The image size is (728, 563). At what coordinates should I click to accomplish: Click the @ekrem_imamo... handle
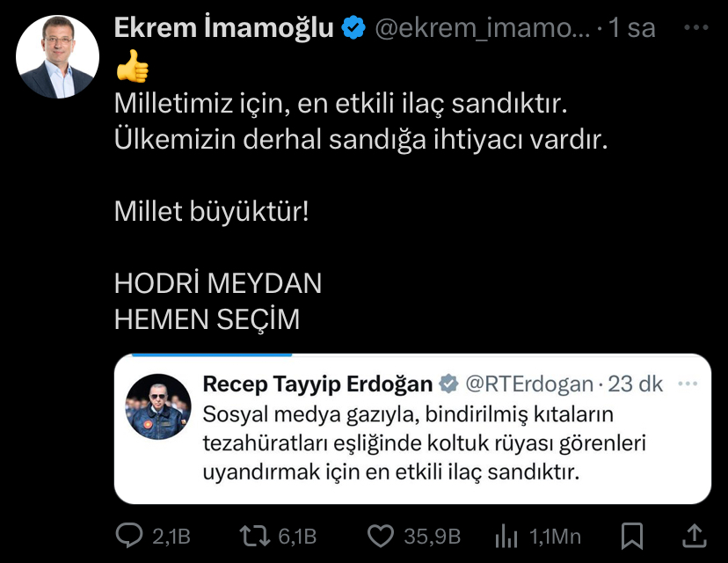pos(482,29)
